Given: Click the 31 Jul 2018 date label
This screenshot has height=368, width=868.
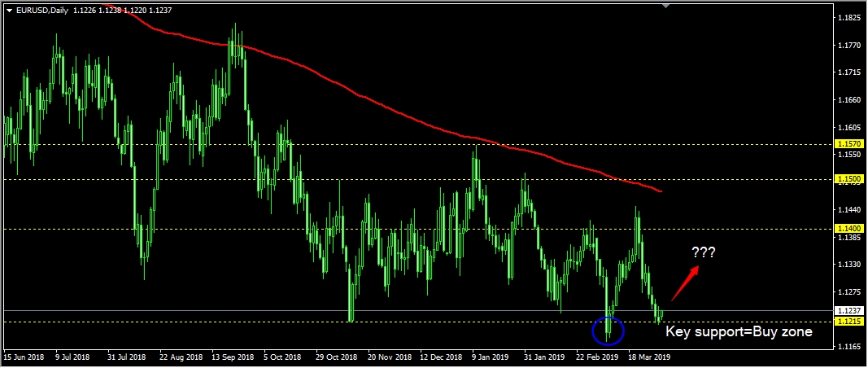Looking at the screenshot, I should click(127, 357).
